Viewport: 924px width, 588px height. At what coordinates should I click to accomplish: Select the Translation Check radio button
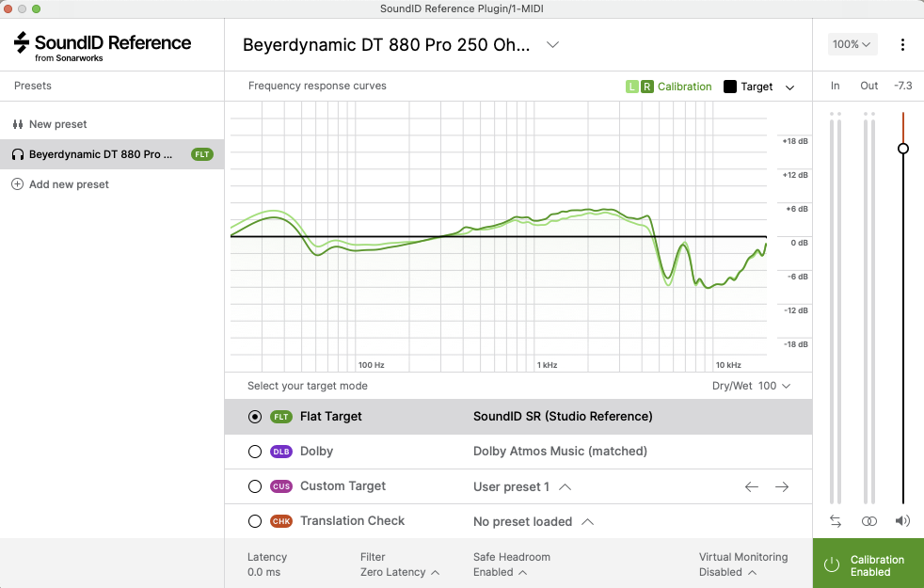[255, 521]
